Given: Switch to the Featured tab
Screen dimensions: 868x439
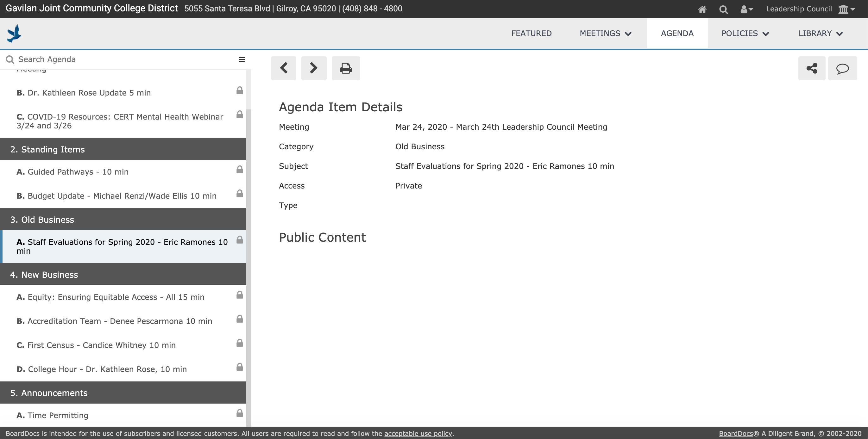Looking at the screenshot, I should [x=531, y=33].
